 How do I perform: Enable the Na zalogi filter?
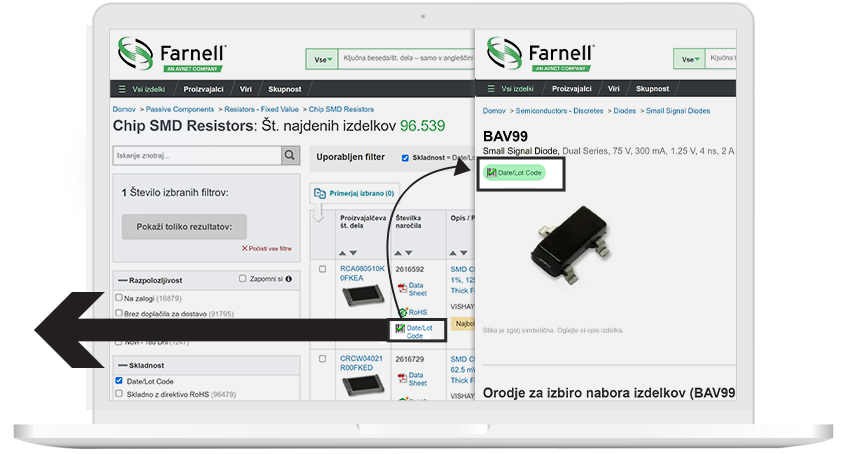[119, 297]
